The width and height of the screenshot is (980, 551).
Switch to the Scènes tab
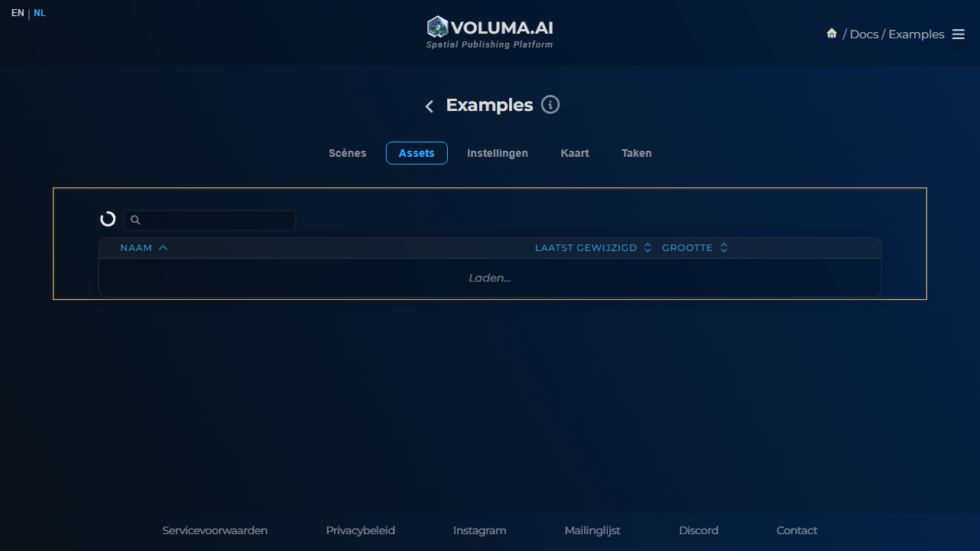(x=348, y=153)
